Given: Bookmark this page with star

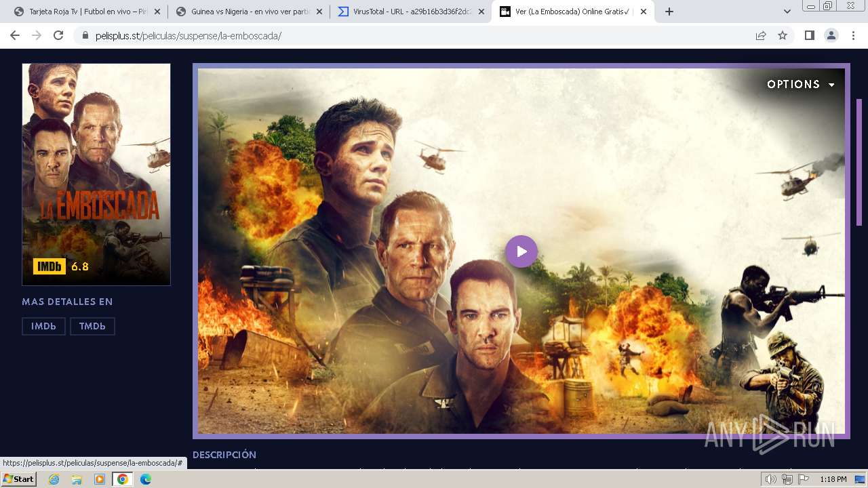Looking at the screenshot, I should [x=783, y=35].
